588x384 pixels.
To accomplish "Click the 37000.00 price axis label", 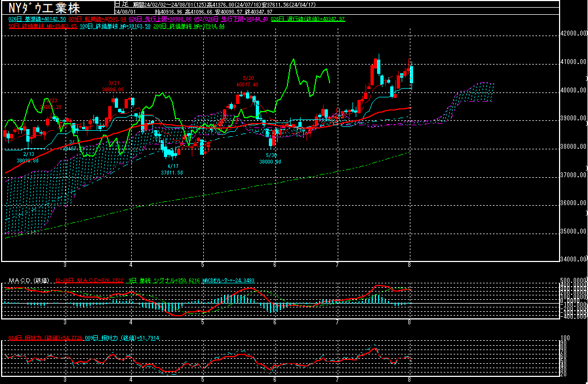I will pyautogui.click(x=573, y=175).
